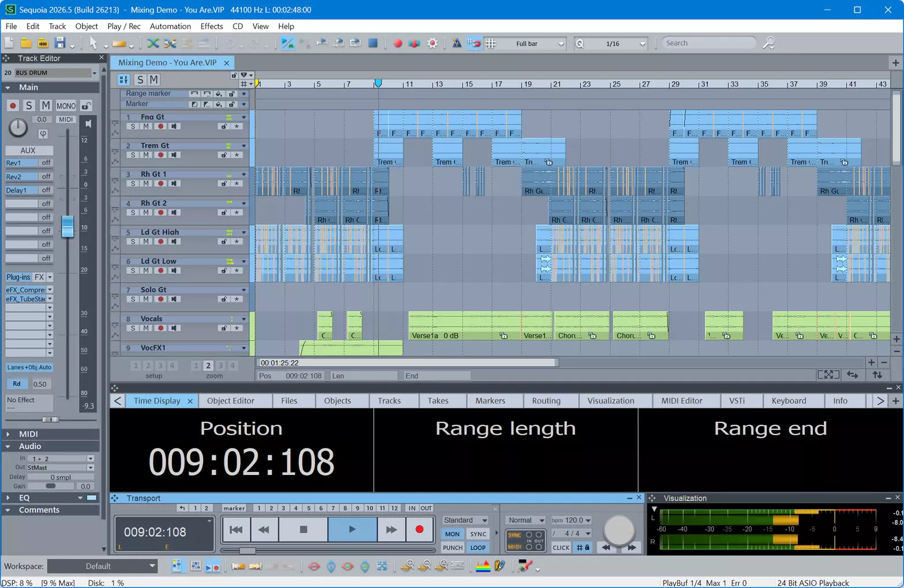904x588 pixels.
Task: Arm record on the Vocals track
Action: (160, 328)
